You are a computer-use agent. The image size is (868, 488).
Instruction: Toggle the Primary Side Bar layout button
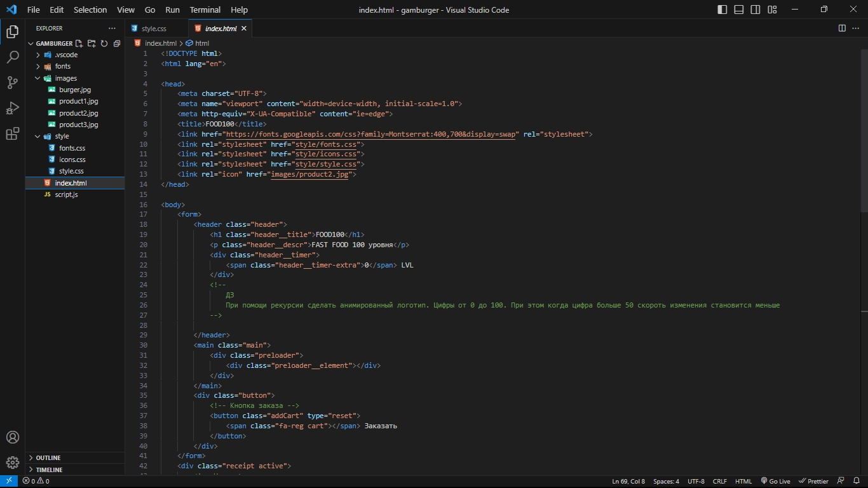click(x=722, y=10)
